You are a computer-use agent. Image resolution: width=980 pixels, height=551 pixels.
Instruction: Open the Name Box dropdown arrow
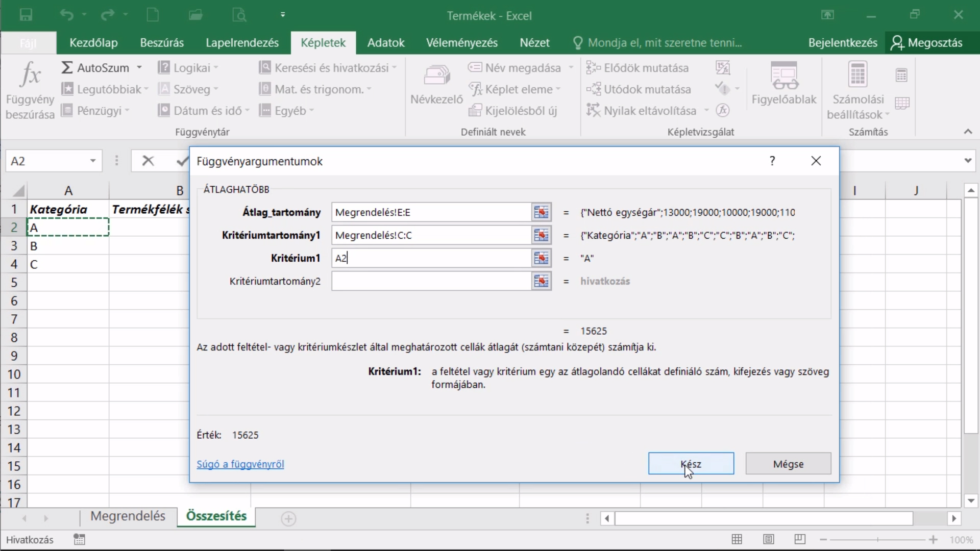click(93, 161)
